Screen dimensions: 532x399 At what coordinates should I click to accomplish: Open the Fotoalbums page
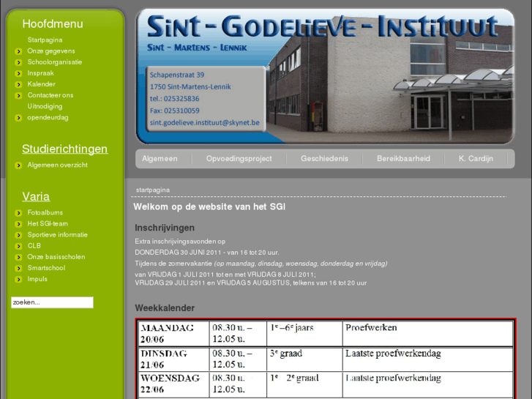pyautogui.click(x=45, y=212)
